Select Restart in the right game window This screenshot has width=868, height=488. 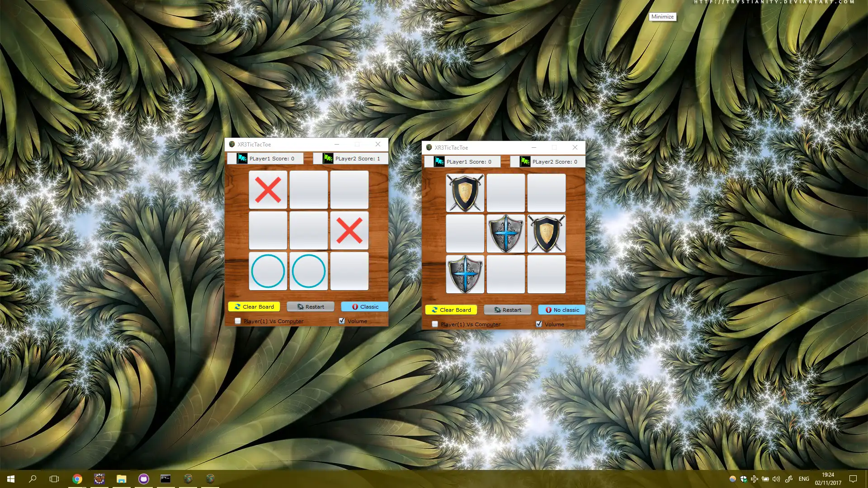click(x=507, y=309)
